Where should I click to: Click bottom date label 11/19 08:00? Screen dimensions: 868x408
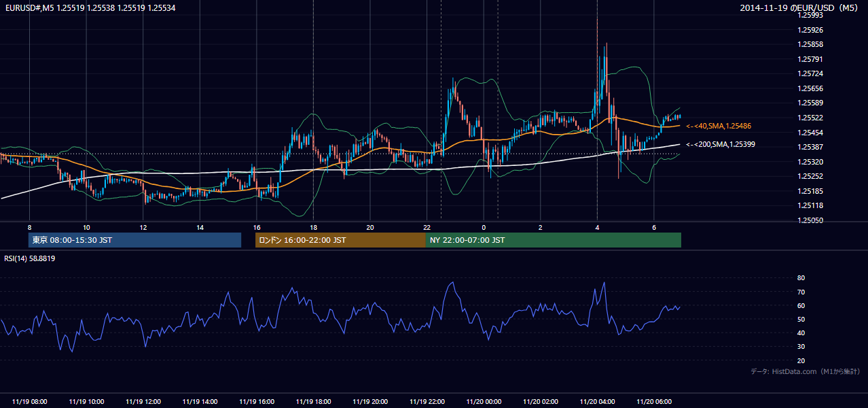tap(29, 402)
